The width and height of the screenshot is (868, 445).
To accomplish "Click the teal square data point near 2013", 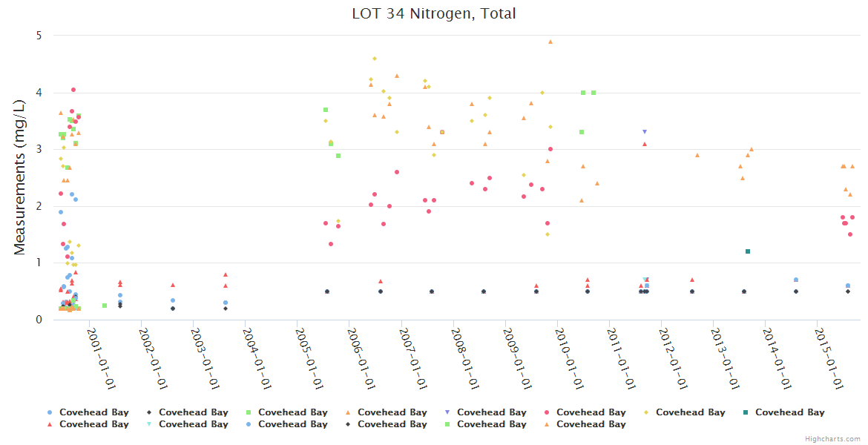I will coord(748,251).
